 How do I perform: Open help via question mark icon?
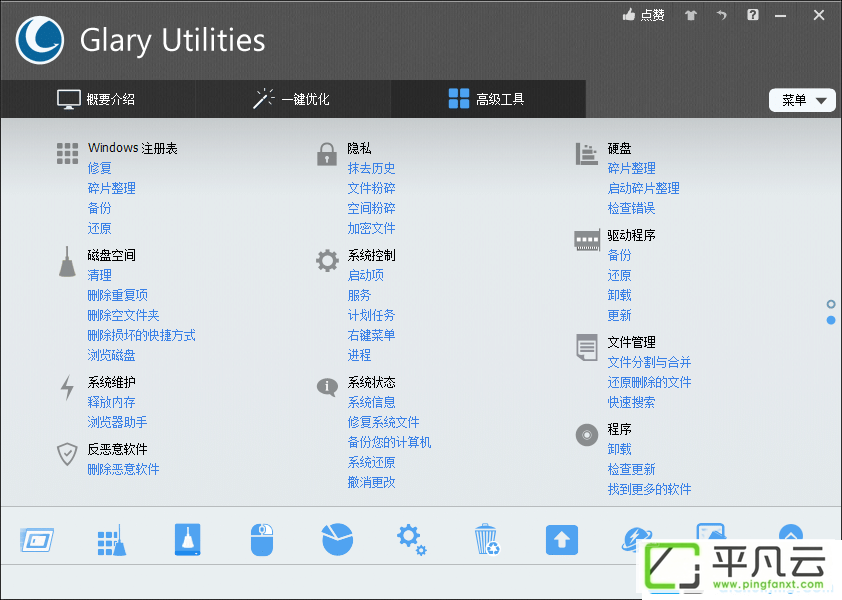(753, 15)
